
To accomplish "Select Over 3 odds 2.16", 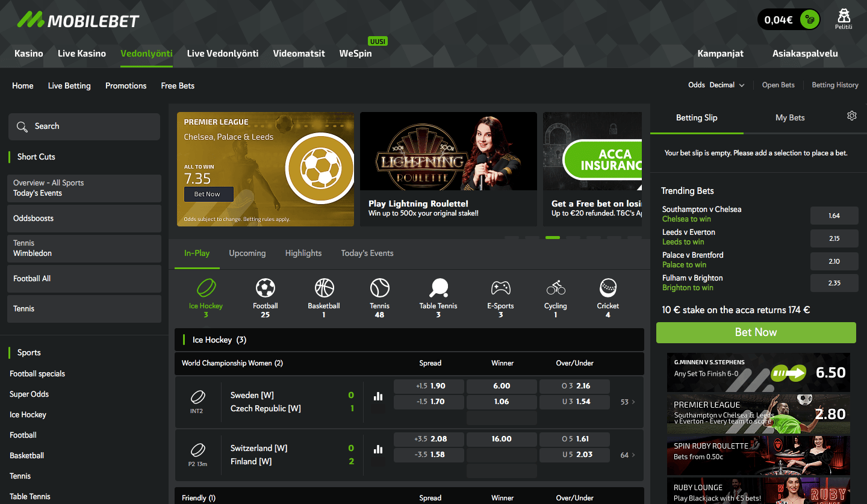I will [574, 386].
